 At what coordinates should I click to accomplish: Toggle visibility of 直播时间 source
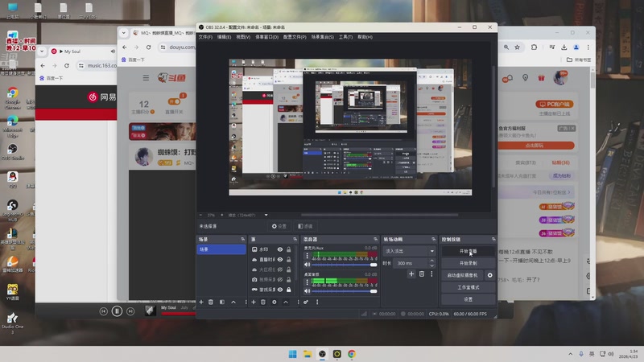point(279,259)
